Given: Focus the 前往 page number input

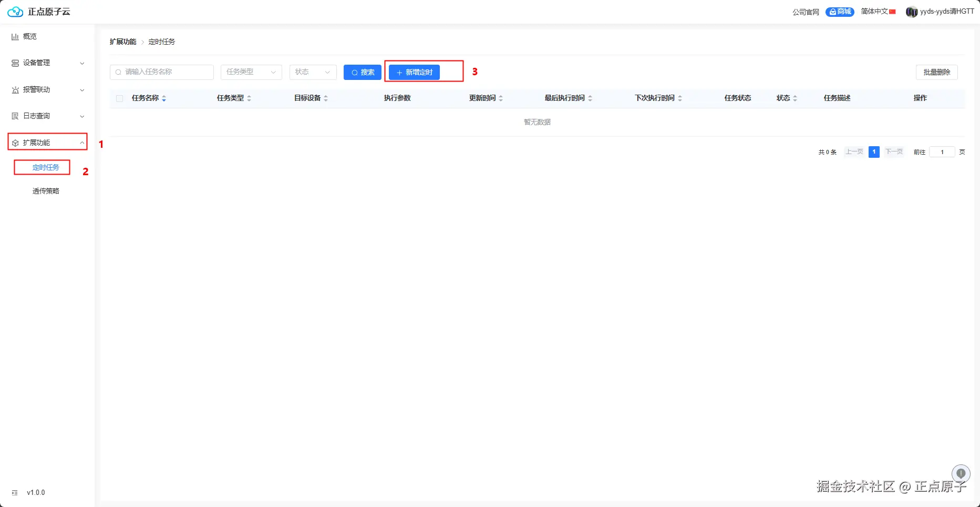Looking at the screenshot, I should (942, 152).
